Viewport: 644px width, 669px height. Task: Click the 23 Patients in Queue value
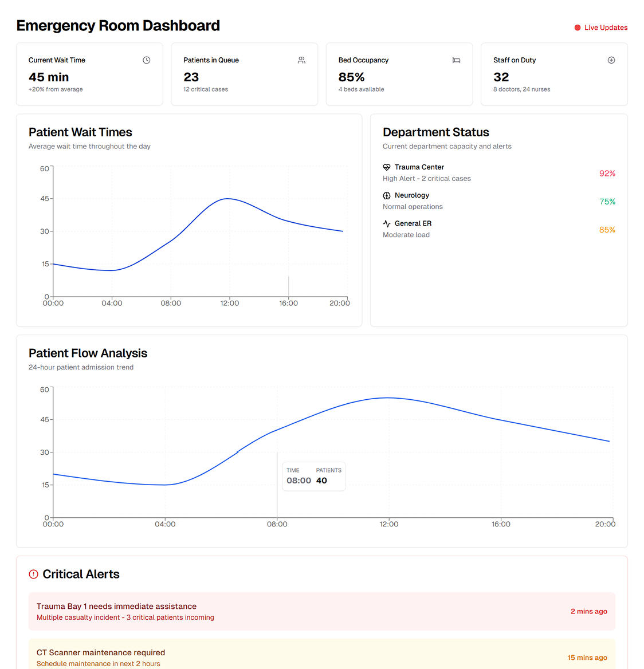point(191,77)
